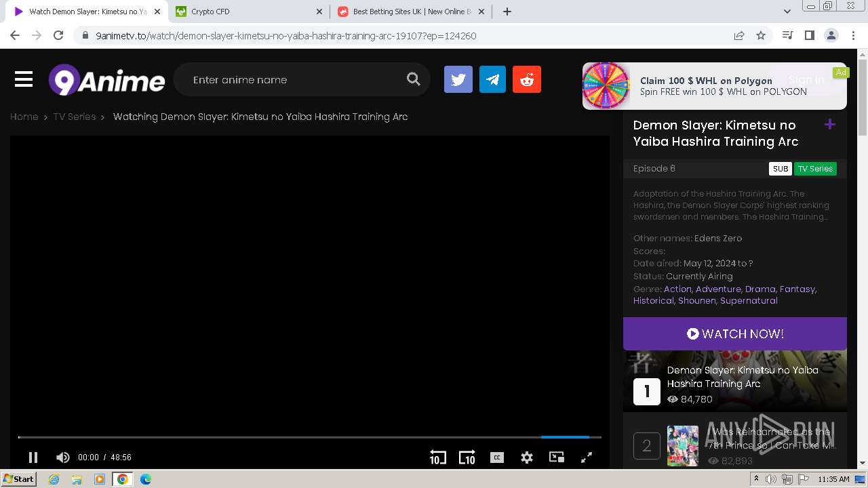Click the browser address bar URL
Screen dimensions: 868x488
click(x=286, y=36)
